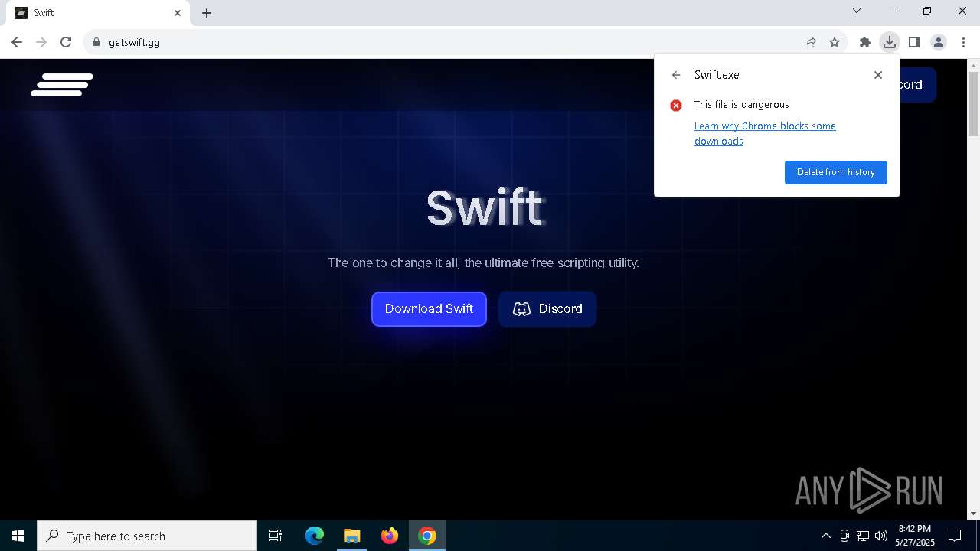
Task: Click the 'This file is dangerous' text
Action: point(741,105)
